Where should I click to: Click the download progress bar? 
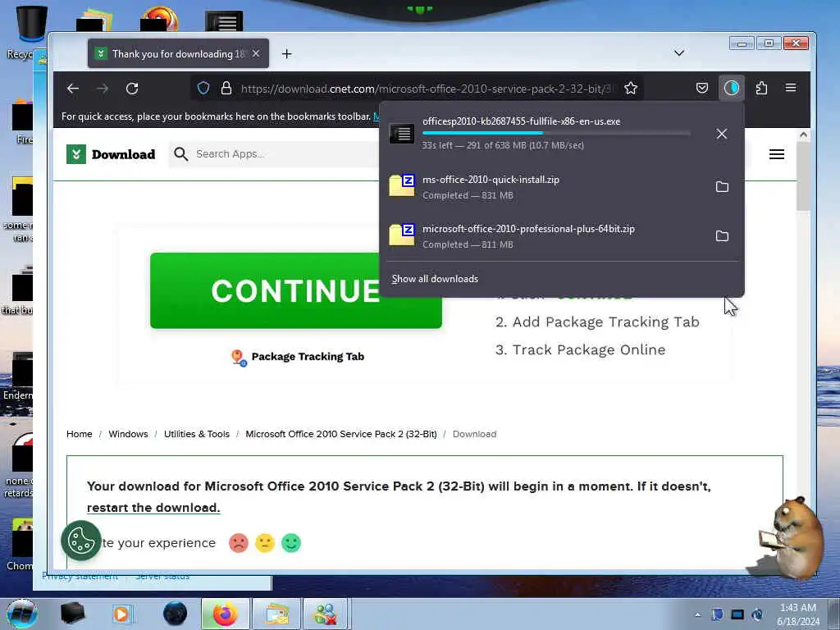click(556, 133)
